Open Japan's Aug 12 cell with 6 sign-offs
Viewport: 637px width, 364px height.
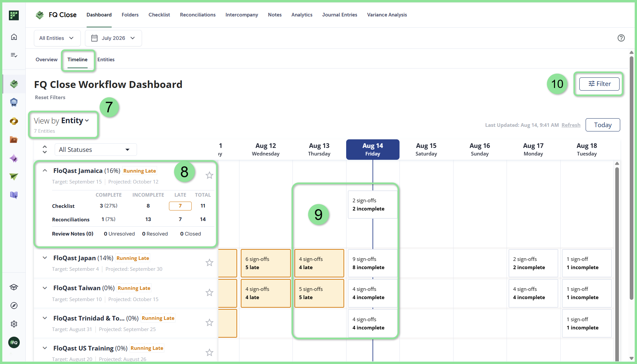pos(265,263)
